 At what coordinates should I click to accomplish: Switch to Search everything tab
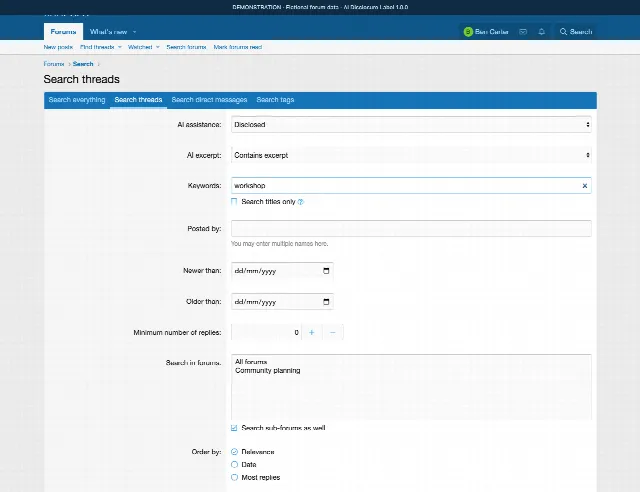(x=77, y=100)
